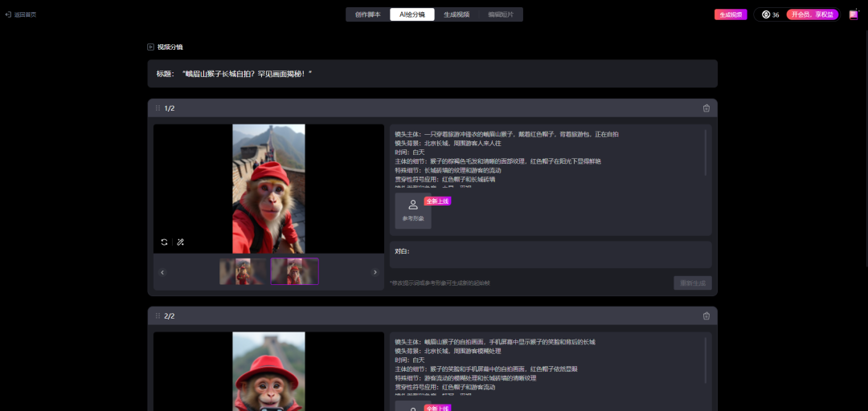Screen dimensions: 868x411
Task: Open the user avatar at top right
Action: click(853, 15)
